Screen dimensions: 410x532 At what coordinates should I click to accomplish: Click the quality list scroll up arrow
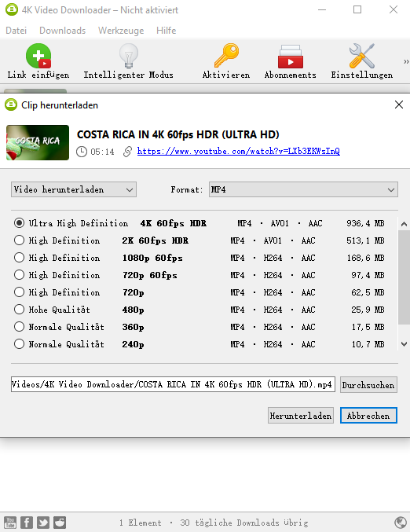click(404, 224)
